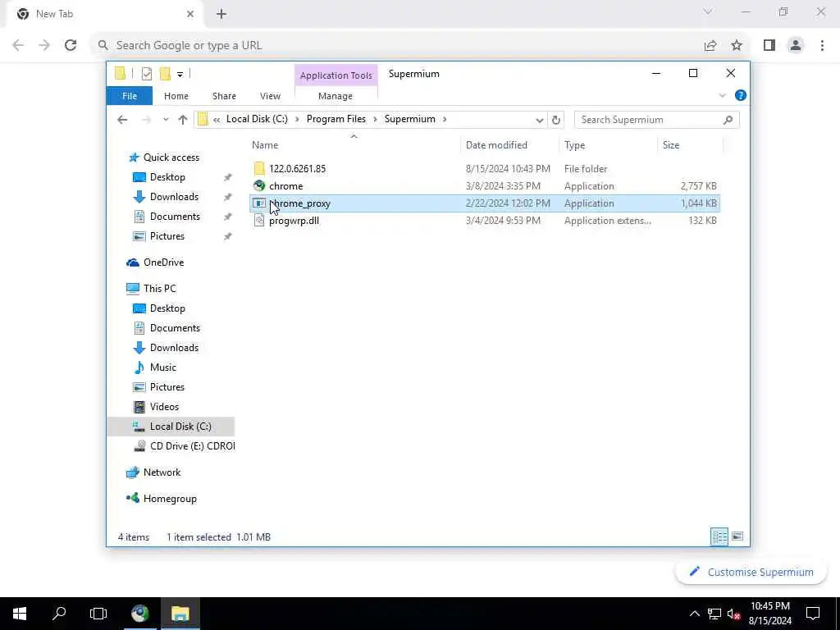840x630 pixels.
Task: Go up one folder level
Action: click(183, 120)
